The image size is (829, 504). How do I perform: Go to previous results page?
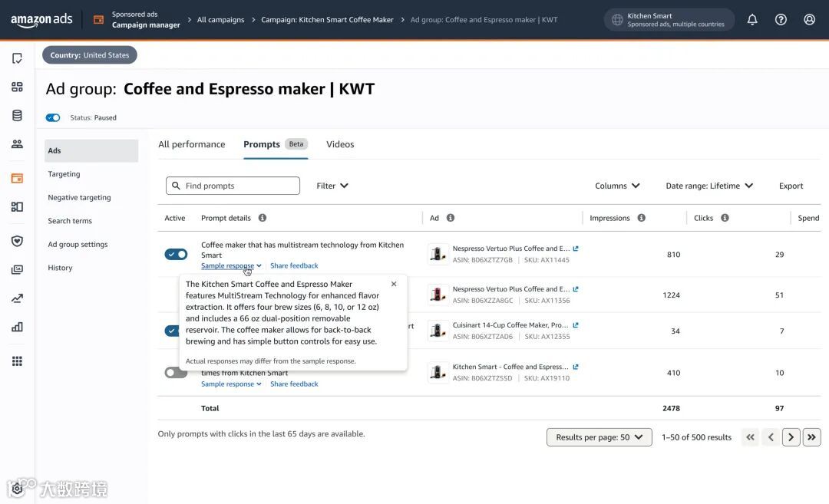click(x=771, y=437)
